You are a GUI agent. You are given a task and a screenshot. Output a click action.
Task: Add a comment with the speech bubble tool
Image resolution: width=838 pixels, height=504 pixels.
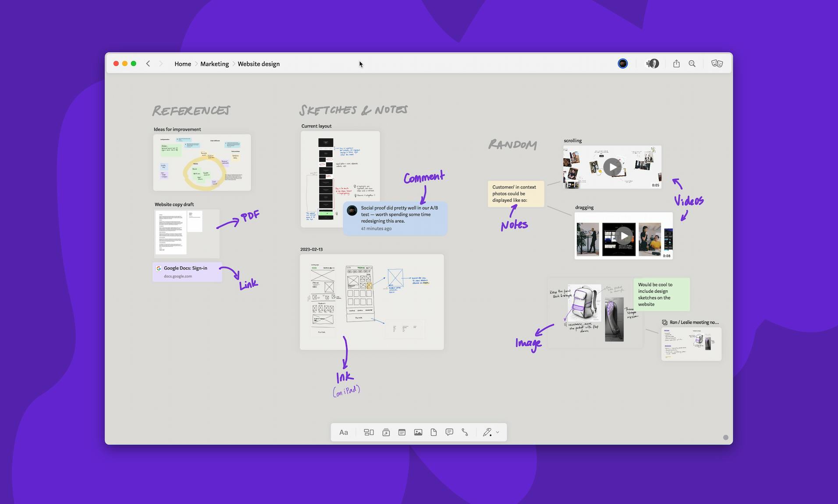pos(449,433)
